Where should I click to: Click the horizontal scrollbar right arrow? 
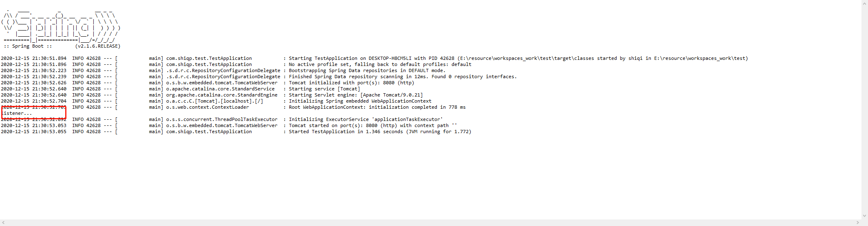tap(858, 223)
